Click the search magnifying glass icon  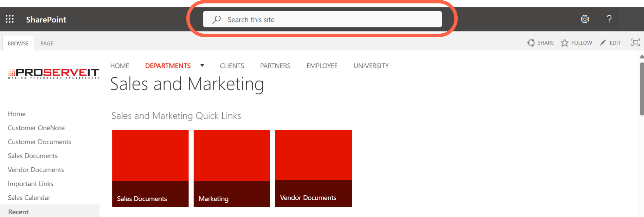click(x=217, y=19)
